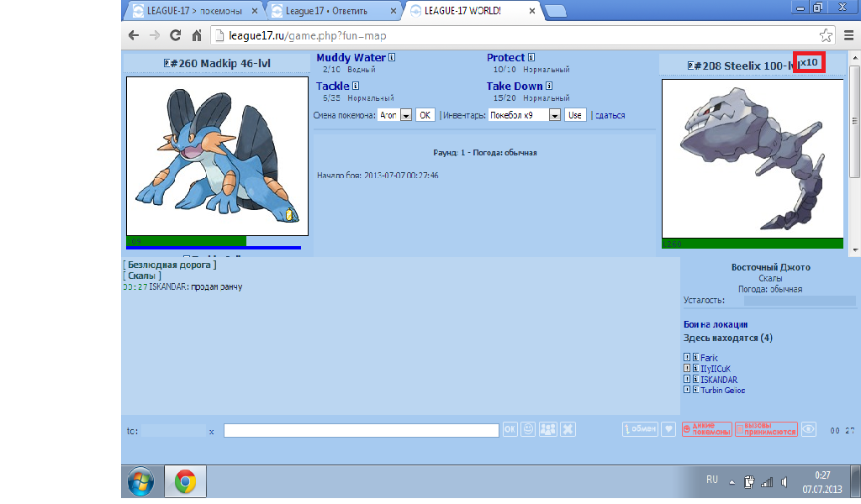The width and height of the screenshot is (861, 504).
Task: Use the Take Down attack
Action: 515,87
